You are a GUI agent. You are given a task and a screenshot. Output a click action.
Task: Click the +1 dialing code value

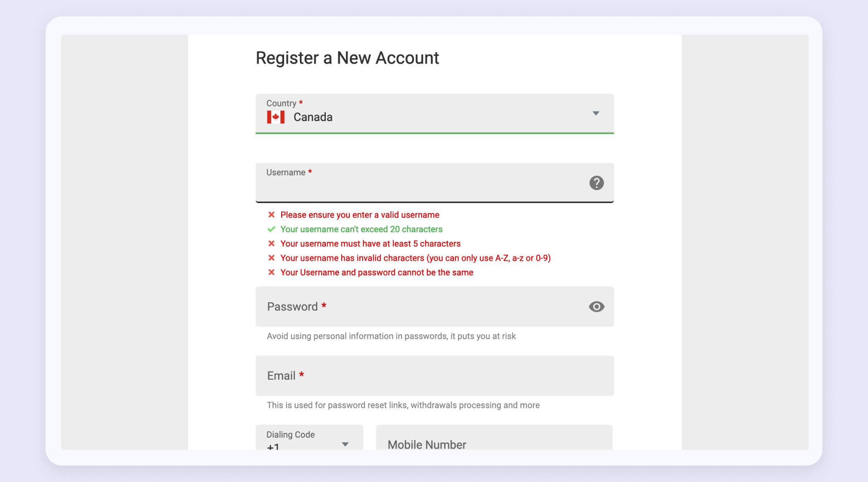point(273,446)
